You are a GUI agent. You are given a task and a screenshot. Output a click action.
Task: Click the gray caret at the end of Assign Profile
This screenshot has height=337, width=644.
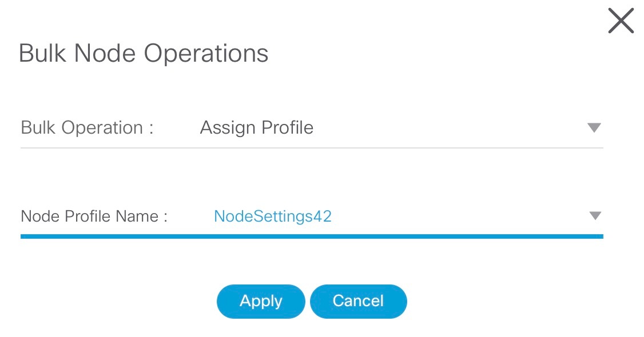(594, 127)
